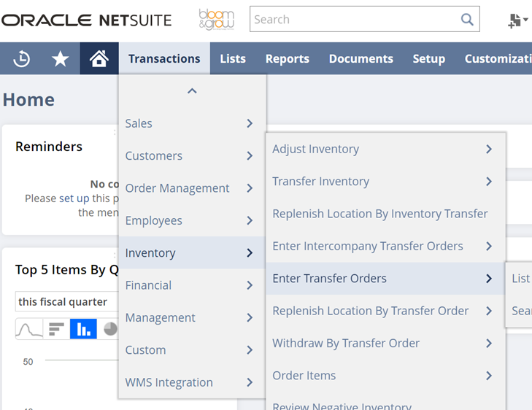Screen dimensions: 532x410
Task: Open the Create New document icon
Action: pyautogui.click(x=517, y=20)
